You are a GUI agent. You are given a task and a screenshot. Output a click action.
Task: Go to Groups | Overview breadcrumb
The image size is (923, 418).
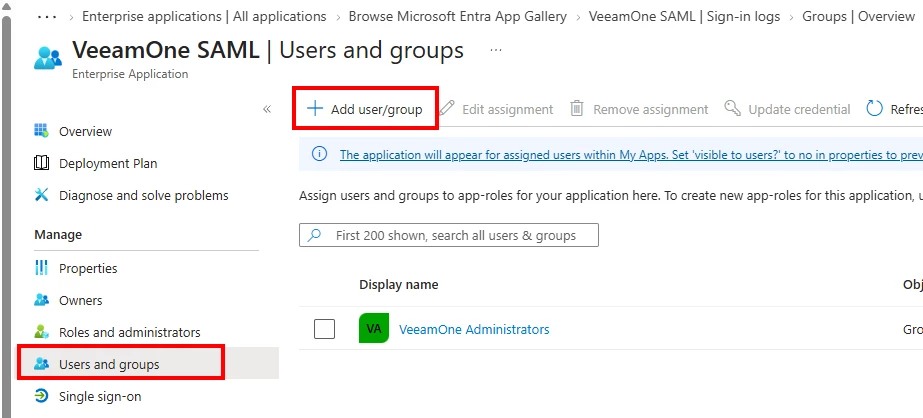pos(858,16)
